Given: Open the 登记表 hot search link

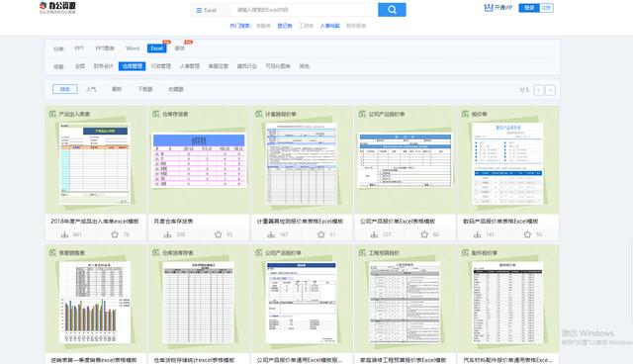Looking at the screenshot, I should (x=285, y=26).
